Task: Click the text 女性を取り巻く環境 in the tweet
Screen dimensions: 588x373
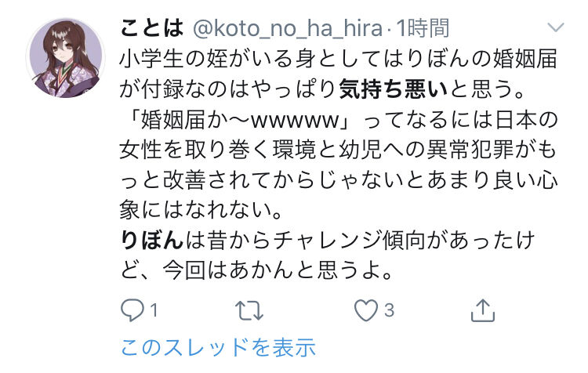Action: (217, 150)
